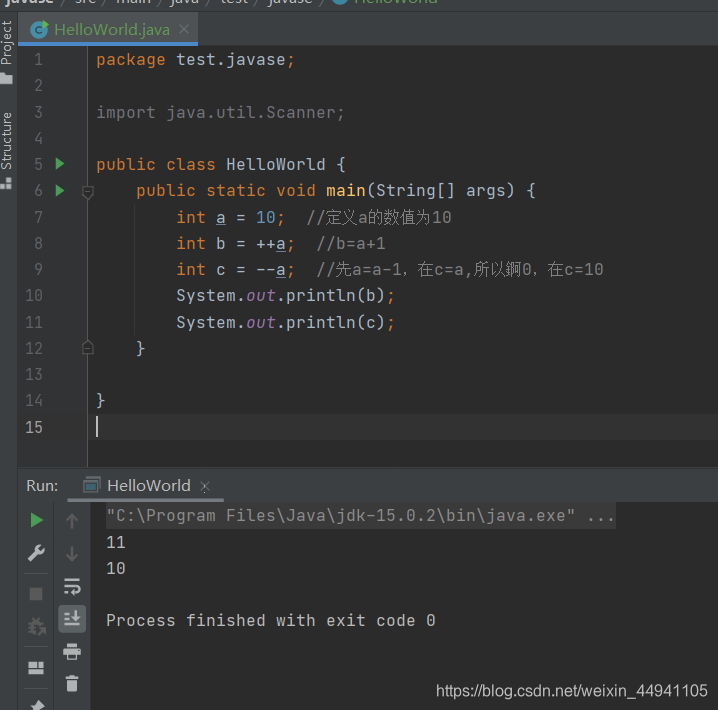Click console output line 11

(x=115, y=542)
